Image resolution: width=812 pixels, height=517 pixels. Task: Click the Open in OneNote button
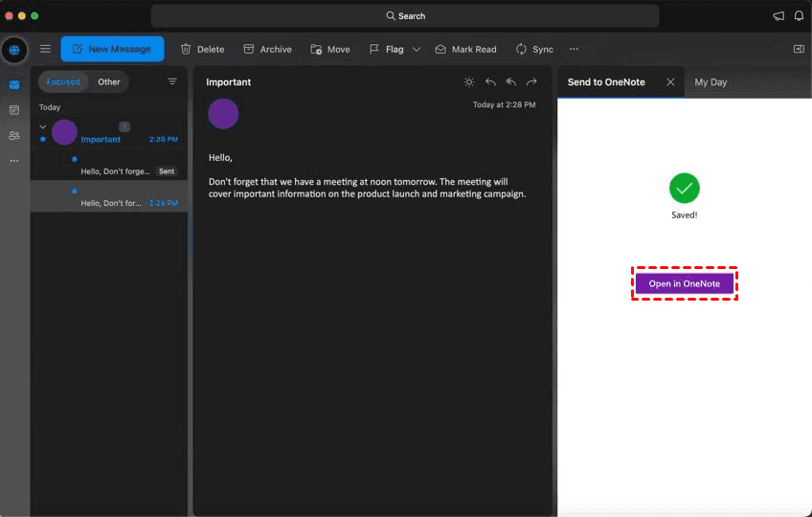click(684, 284)
